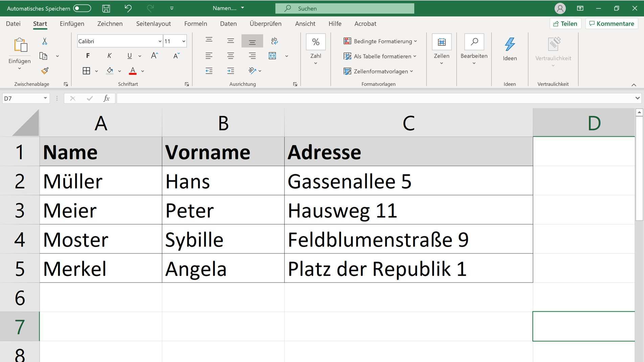Click the Save floppy disk icon
644x362 pixels.
tap(106, 8)
